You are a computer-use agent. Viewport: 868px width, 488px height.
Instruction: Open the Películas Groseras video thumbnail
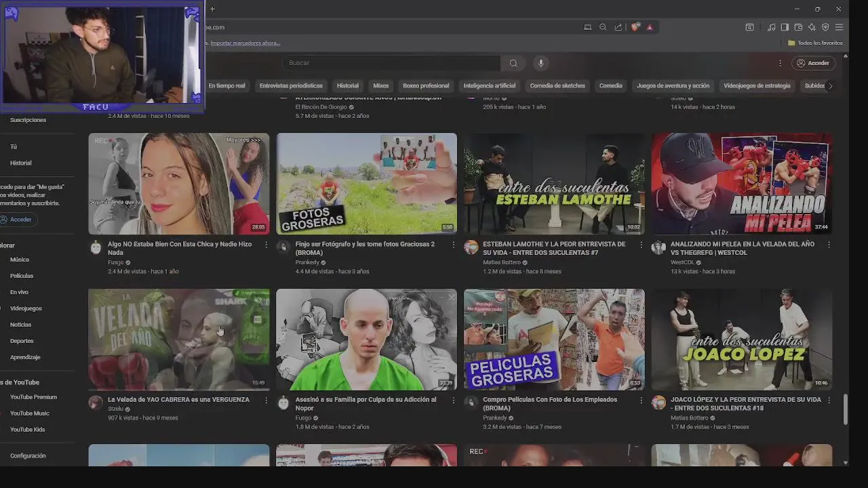(x=554, y=340)
